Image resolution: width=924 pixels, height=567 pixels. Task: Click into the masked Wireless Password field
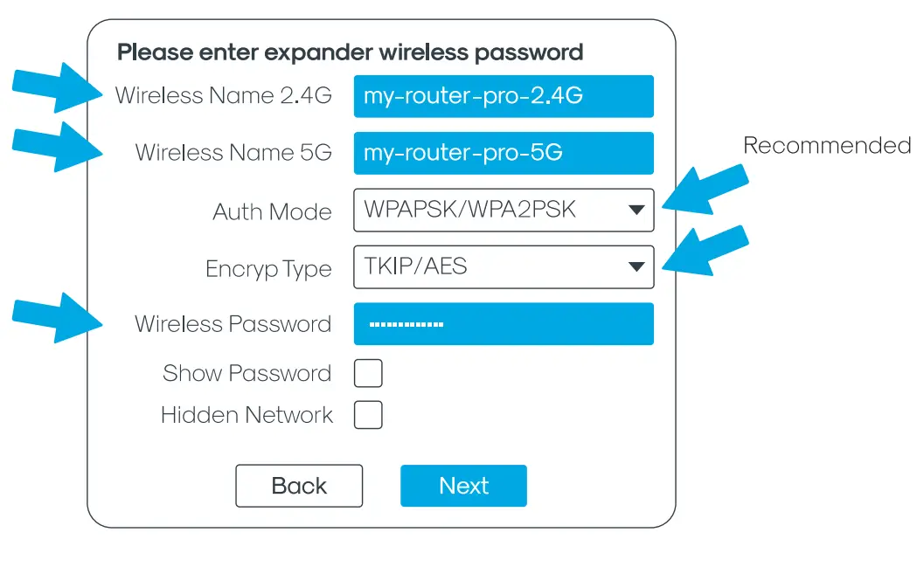(504, 324)
